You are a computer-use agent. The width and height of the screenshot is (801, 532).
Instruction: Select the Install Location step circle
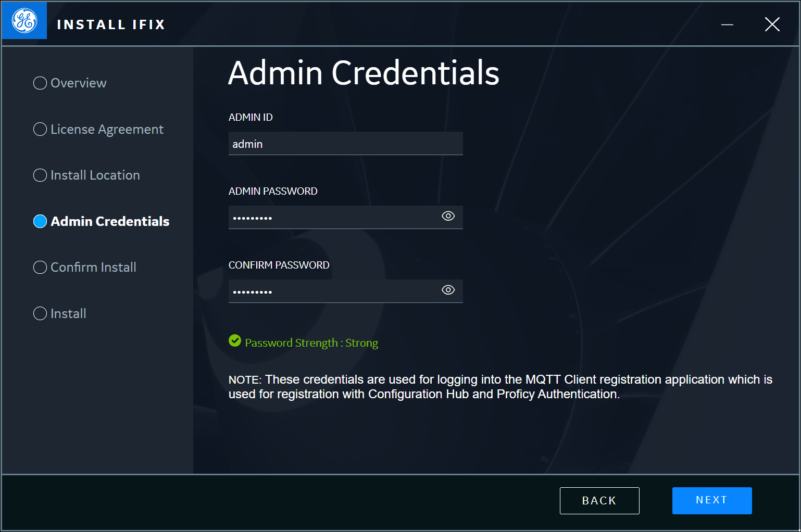[40, 175]
